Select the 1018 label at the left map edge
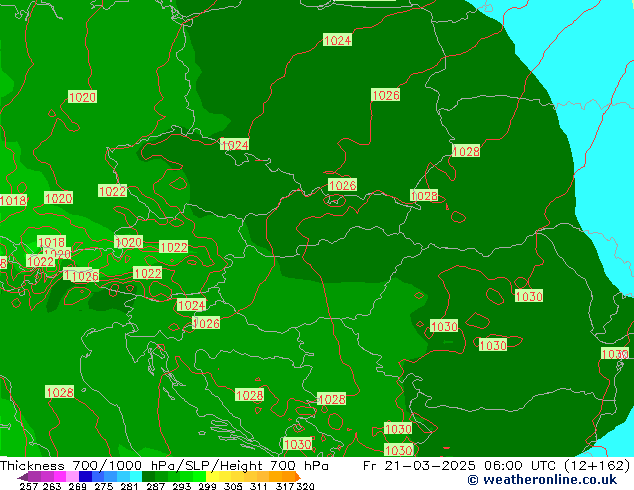Screen dimensions: 634x490 tap(13, 201)
